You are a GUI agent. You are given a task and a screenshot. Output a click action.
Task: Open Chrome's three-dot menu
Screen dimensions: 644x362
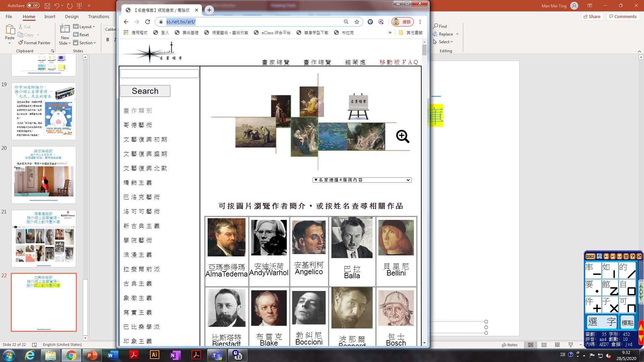420,22
